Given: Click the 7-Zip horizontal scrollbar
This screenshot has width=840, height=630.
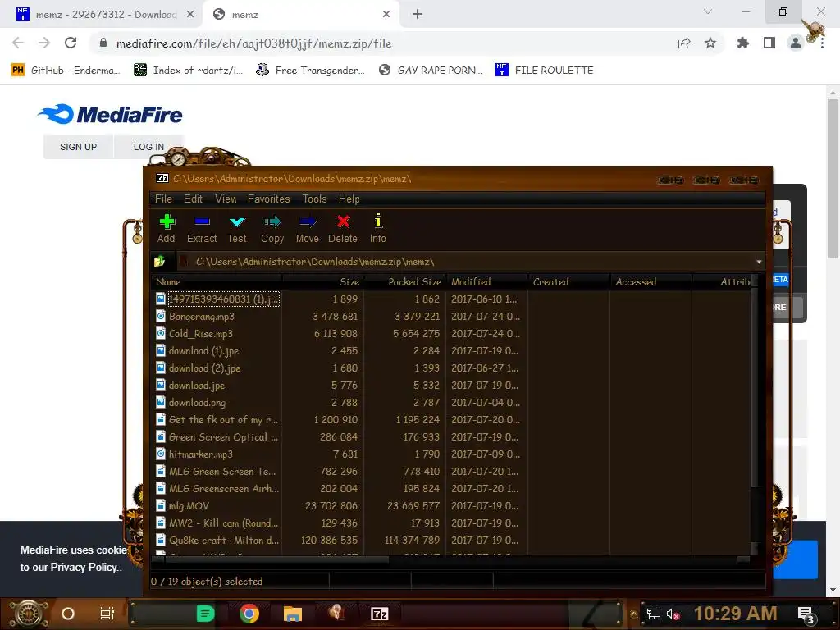Looking at the screenshot, I should pos(277,559).
